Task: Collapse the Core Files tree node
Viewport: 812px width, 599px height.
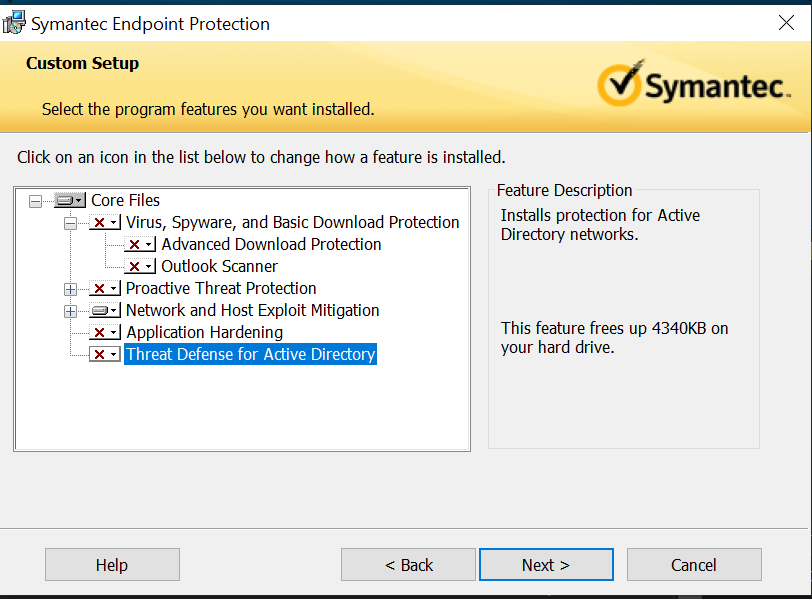Action: (x=36, y=201)
